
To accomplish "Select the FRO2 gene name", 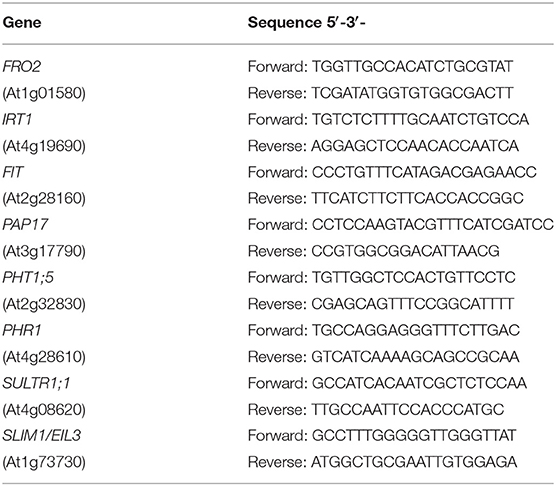I will click(x=21, y=66).
